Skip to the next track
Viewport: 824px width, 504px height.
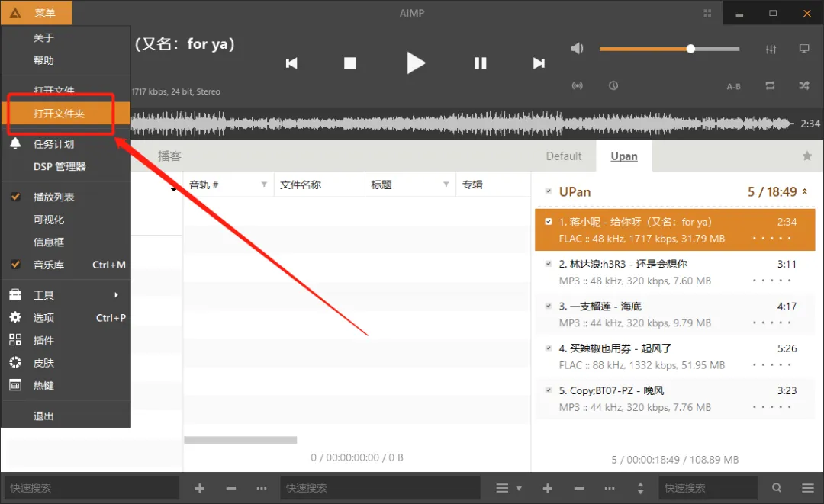[539, 63]
